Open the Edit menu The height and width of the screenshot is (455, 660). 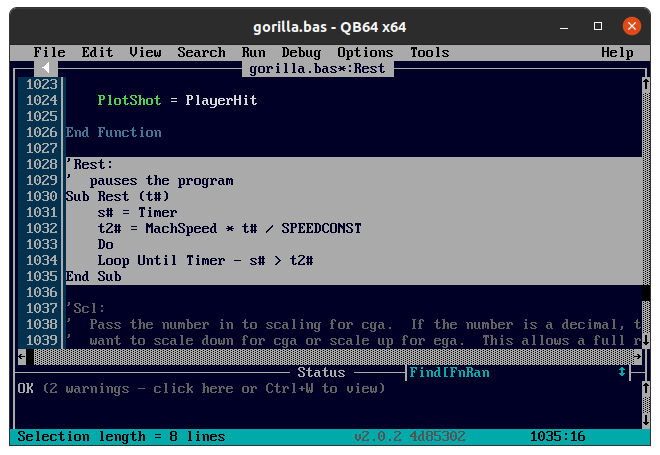click(x=97, y=53)
